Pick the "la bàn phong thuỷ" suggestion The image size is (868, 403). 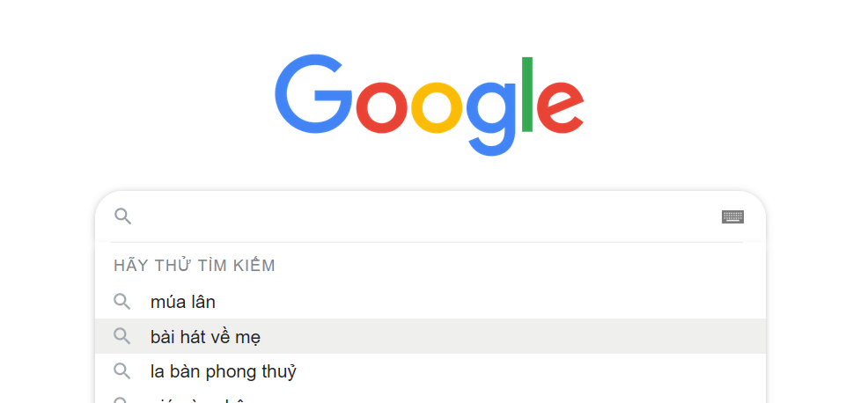point(224,371)
